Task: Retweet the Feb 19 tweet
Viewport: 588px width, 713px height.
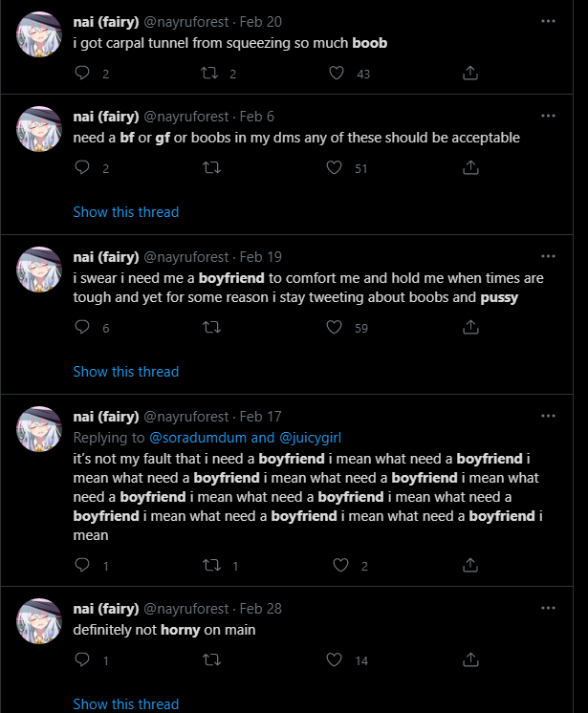Action: 211,328
